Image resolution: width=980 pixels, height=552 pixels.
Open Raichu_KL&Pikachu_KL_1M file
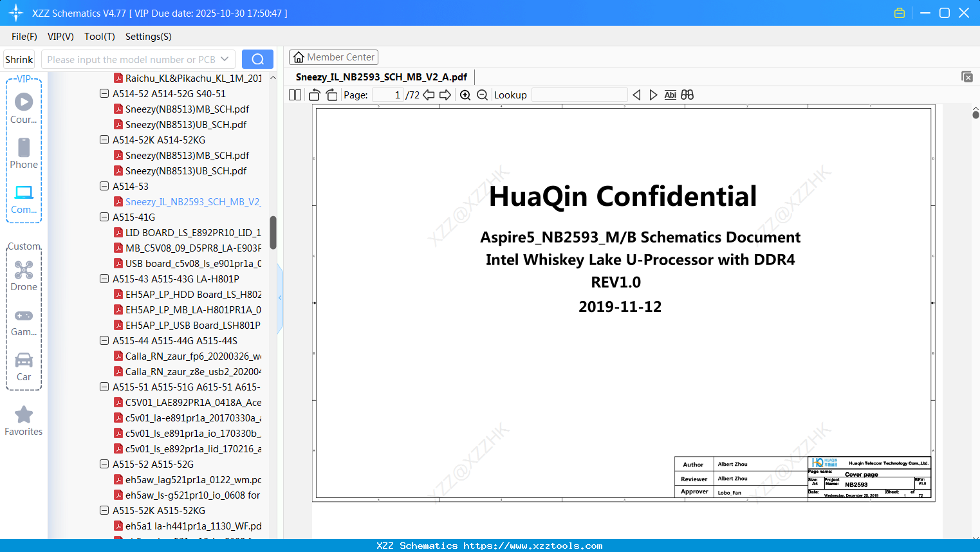(x=188, y=78)
